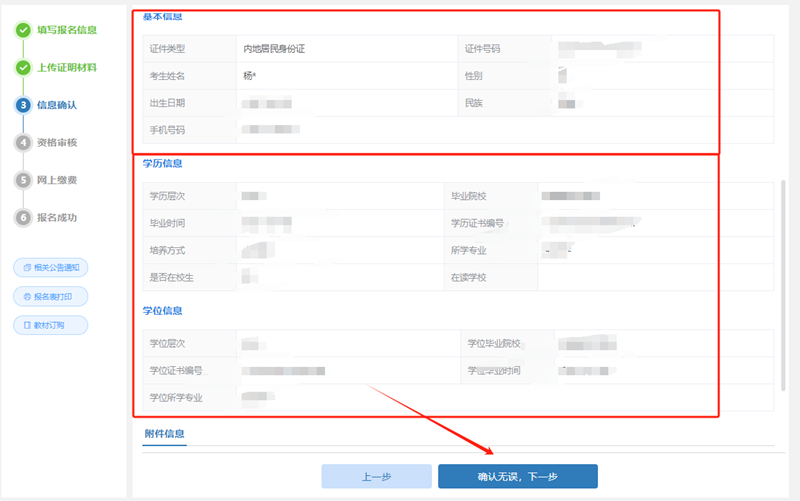The width and height of the screenshot is (800, 501).
Task: Click the 所学专业 label cell
Action: pos(491,250)
